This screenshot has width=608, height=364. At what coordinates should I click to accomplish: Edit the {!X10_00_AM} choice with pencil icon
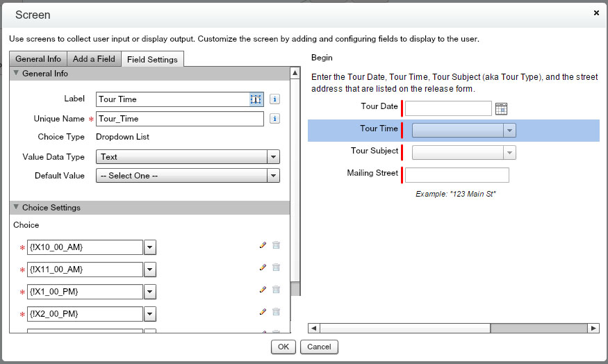[x=263, y=245]
